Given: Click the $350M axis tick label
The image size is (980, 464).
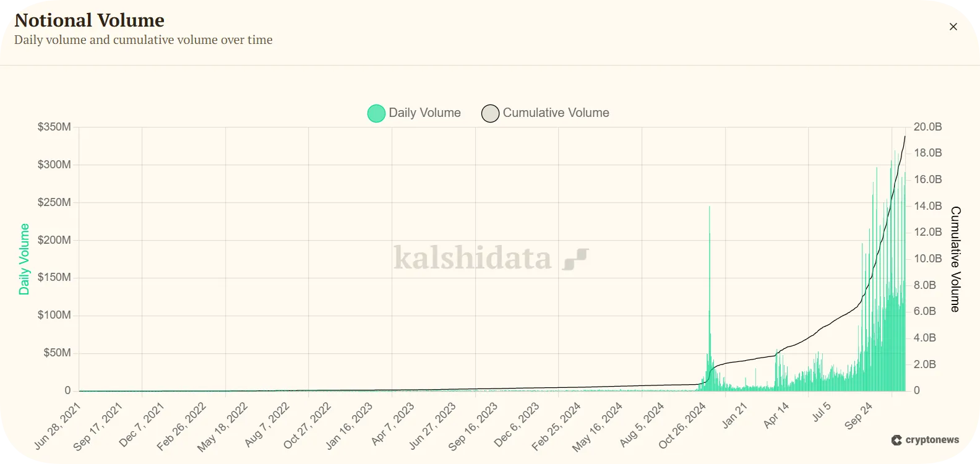Looking at the screenshot, I should click(x=56, y=127).
